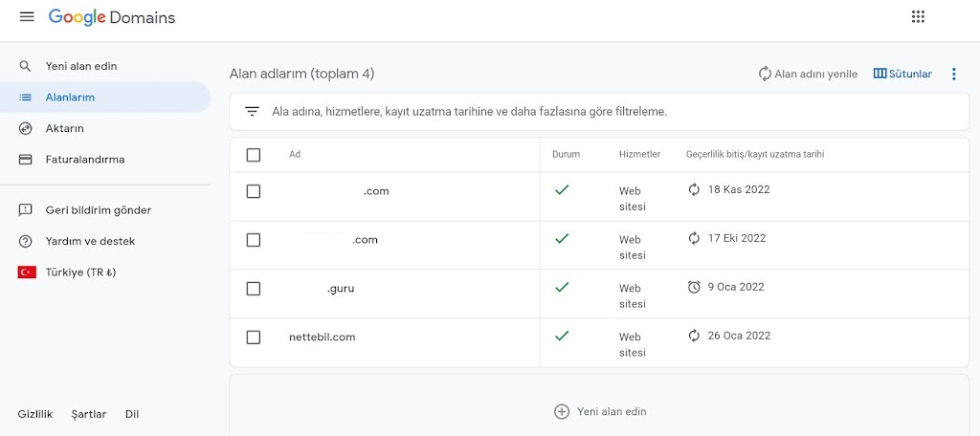Click the filter list icon
The width and height of the screenshot is (980, 436).
[252, 112]
